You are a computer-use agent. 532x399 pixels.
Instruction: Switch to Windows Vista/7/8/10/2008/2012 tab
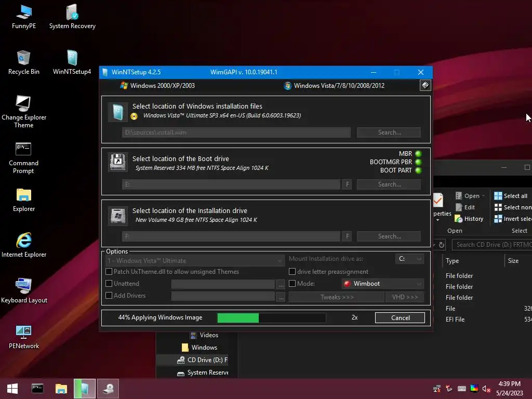(334, 86)
